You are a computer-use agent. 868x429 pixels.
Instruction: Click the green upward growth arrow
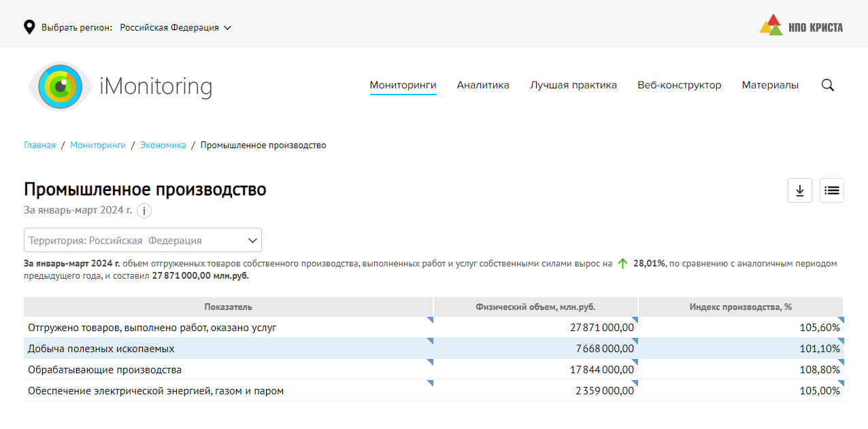(622, 264)
